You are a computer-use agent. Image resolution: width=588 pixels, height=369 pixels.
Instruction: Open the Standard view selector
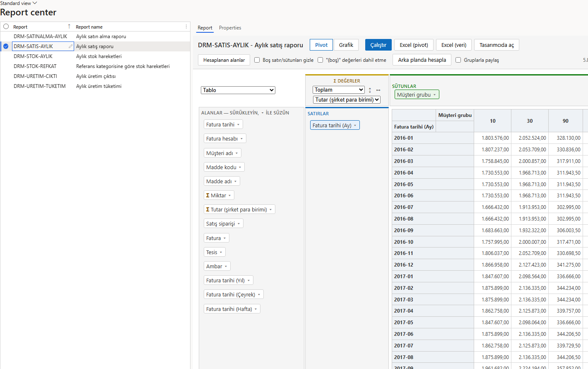[19, 3]
